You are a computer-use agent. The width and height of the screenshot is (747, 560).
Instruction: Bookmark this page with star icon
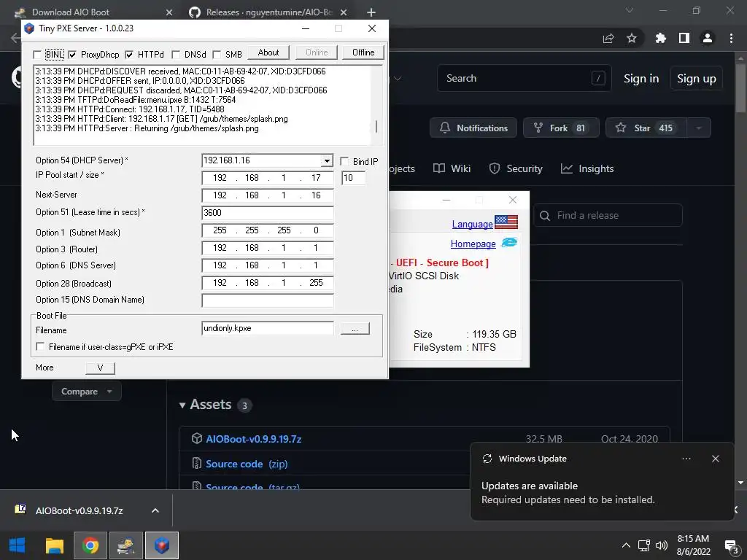tap(632, 38)
